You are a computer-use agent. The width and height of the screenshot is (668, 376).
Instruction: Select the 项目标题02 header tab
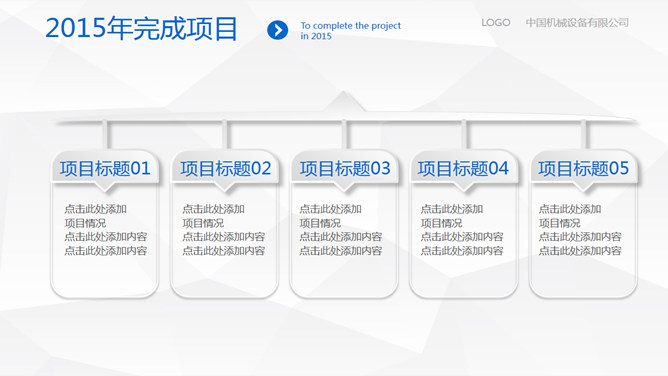pos(225,169)
